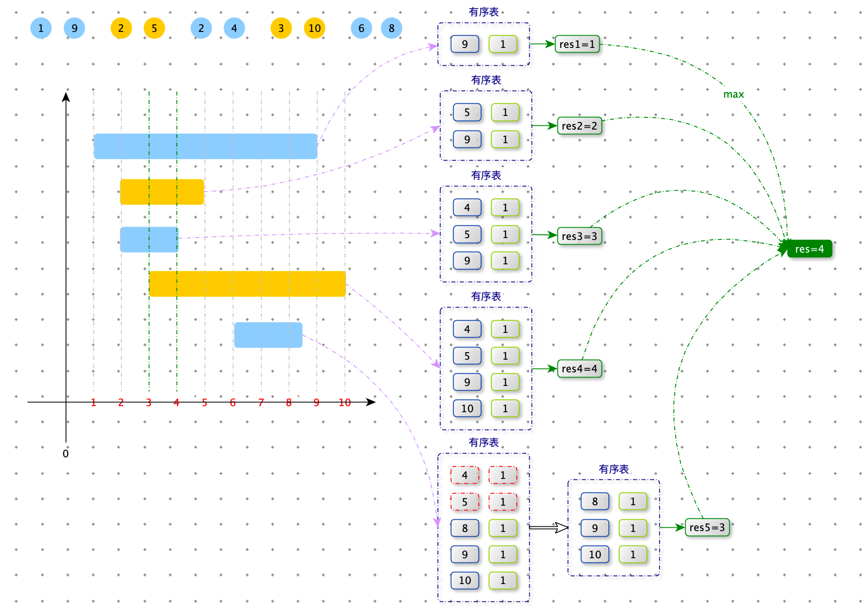Image resolution: width=865 pixels, height=616 pixels.
Task: Select the res3=3 result box
Action: [x=579, y=236]
